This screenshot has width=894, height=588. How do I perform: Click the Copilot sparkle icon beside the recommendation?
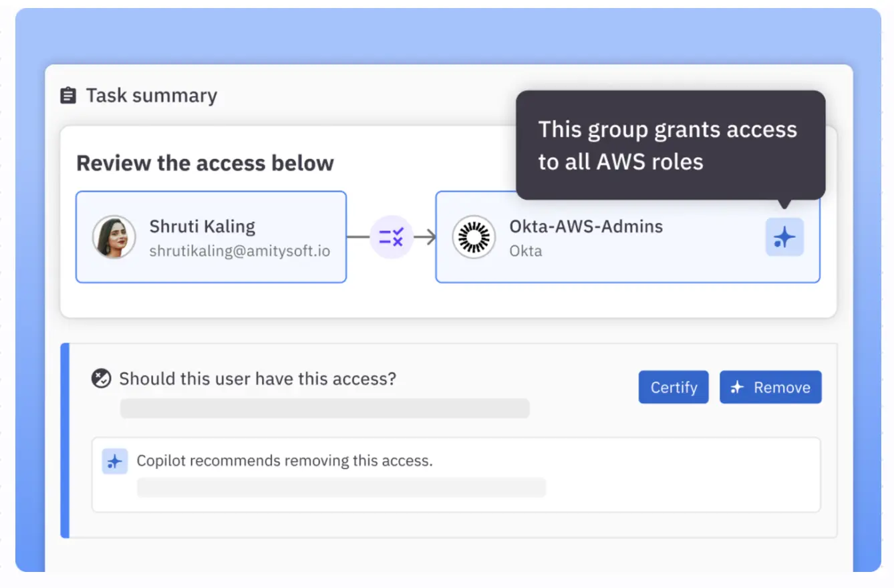coord(115,461)
